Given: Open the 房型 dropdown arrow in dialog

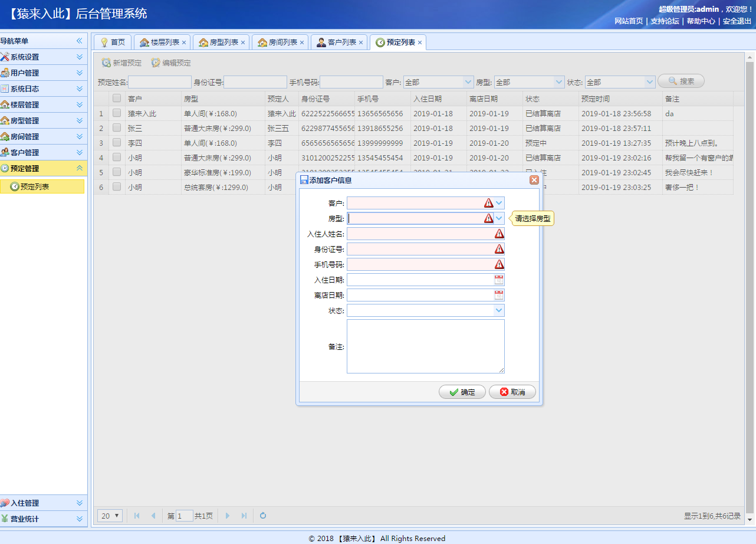Looking at the screenshot, I should (x=499, y=218).
